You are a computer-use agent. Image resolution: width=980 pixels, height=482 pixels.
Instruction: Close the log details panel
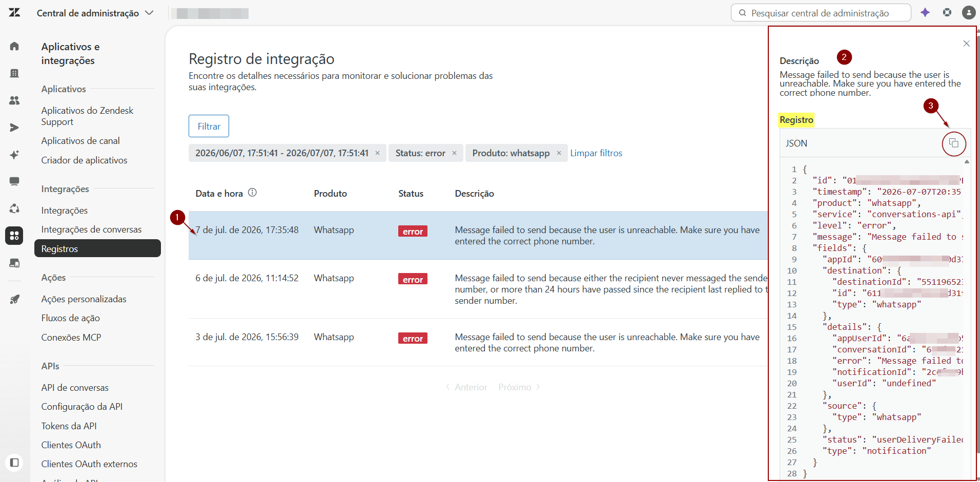click(966, 44)
